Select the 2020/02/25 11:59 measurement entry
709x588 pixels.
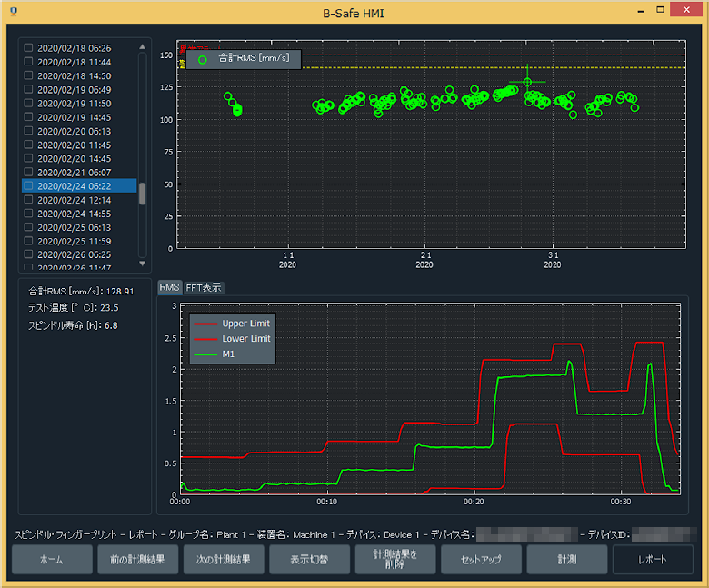click(79, 241)
